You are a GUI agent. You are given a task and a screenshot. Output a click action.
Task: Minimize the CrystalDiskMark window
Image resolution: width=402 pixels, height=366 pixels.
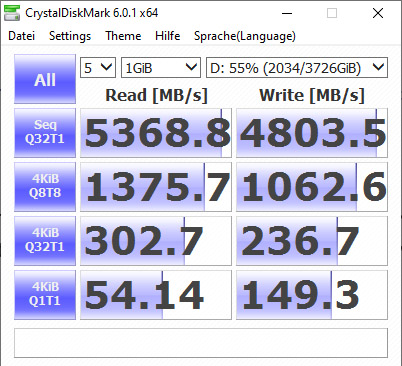[x=287, y=13]
